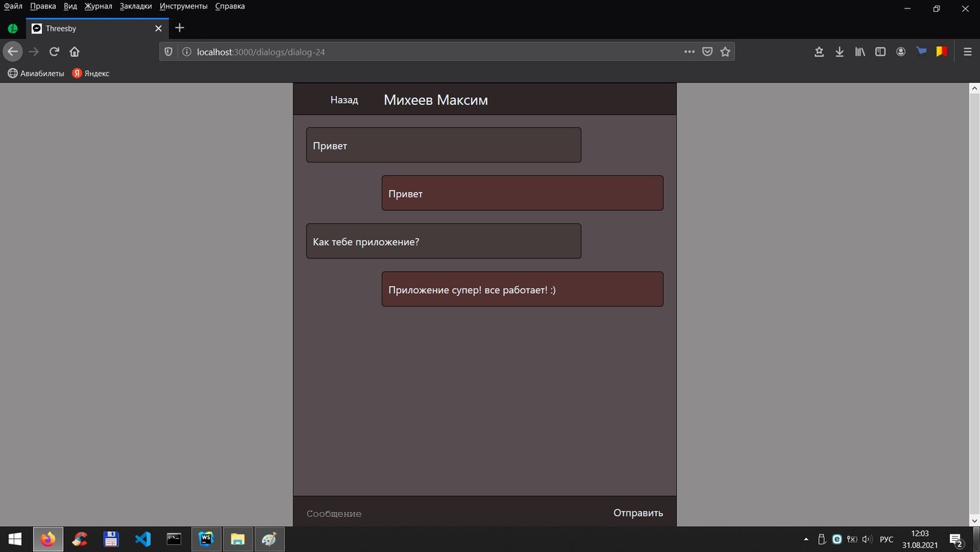Open the library history icon
This screenshot has width=980, height=552.
point(860,52)
